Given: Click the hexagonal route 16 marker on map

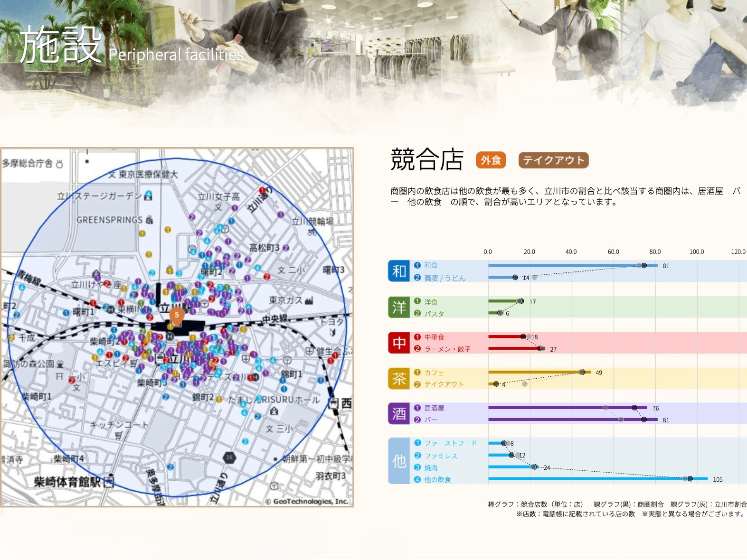Looking at the screenshot, I should [229, 457].
